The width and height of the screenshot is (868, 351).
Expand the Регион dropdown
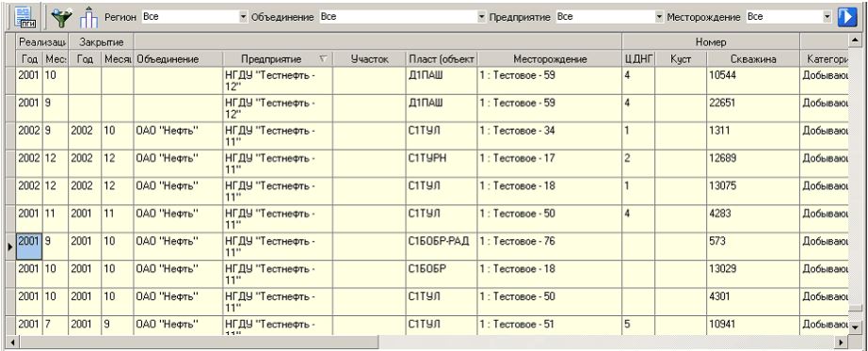coord(243,17)
